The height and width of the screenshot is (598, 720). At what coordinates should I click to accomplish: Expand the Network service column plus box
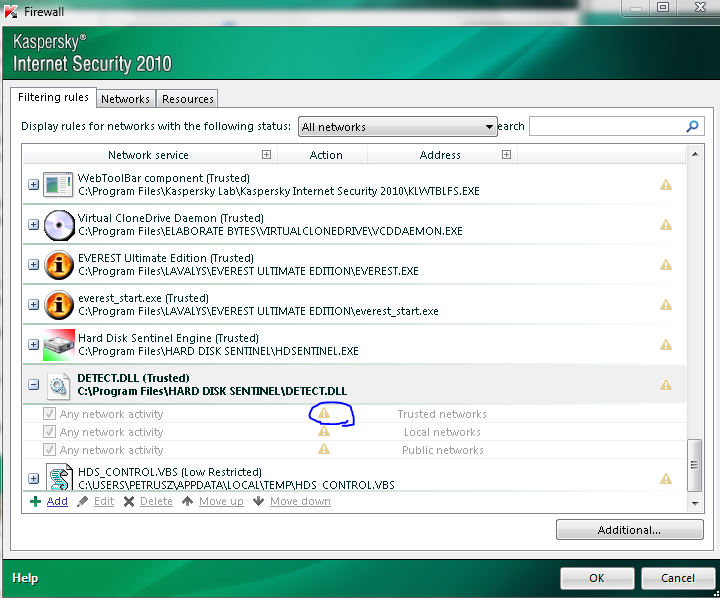[x=266, y=155]
